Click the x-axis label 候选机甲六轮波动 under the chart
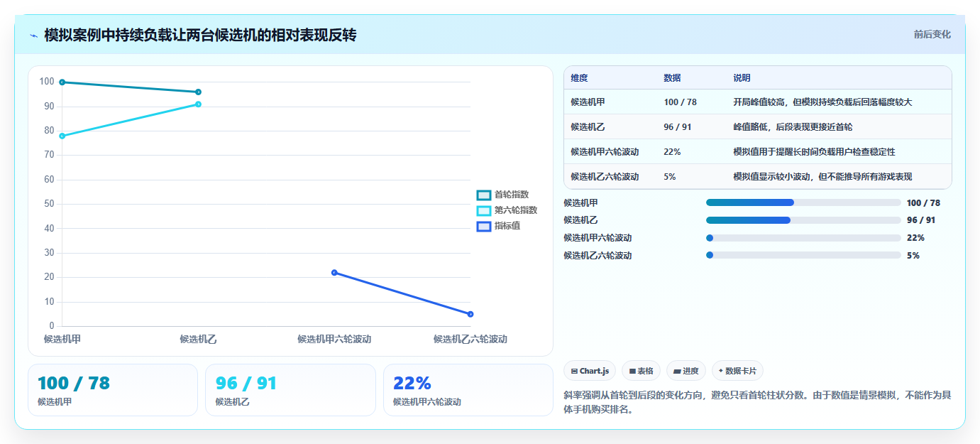 click(334, 339)
